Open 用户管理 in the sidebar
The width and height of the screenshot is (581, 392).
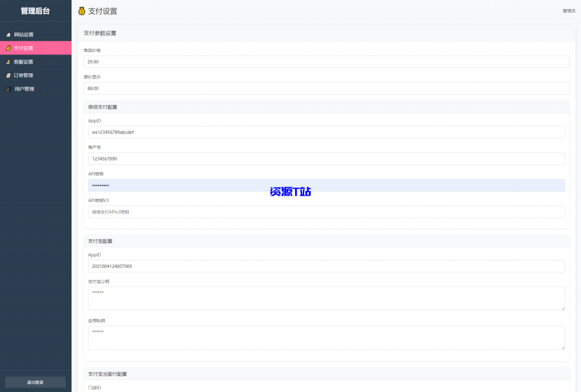pos(24,89)
